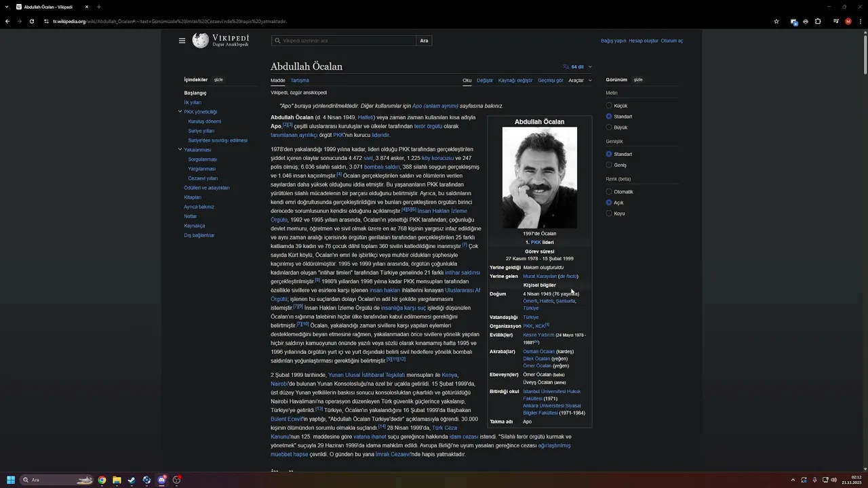Collapse the PKK yöneticiliği section in contents

click(x=180, y=111)
